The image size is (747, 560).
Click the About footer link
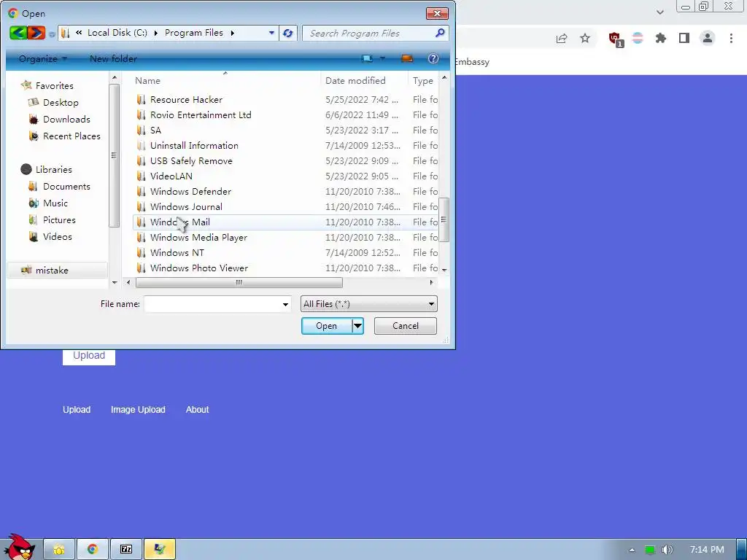point(197,410)
